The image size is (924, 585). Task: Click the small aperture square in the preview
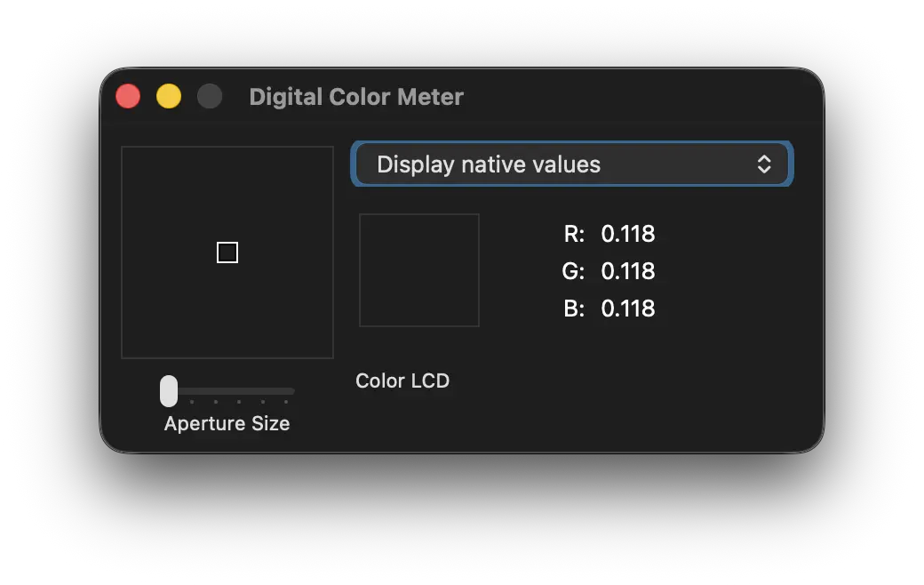tap(227, 253)
